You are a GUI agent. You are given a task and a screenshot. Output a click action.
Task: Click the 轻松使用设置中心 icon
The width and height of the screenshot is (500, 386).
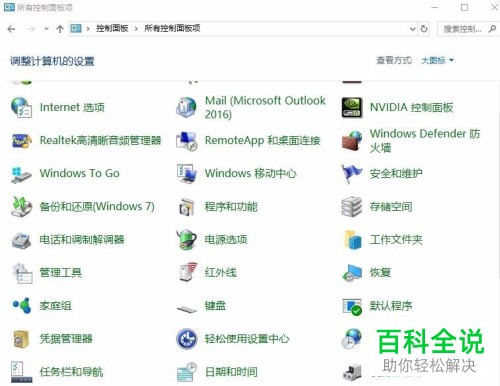click(x=187, y=339)
